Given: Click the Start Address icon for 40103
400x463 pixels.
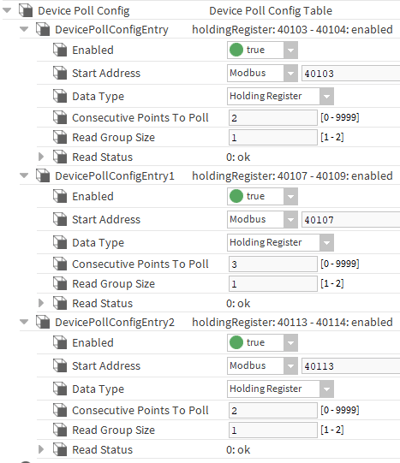Looking at the screenshot, I should point(60,73).
